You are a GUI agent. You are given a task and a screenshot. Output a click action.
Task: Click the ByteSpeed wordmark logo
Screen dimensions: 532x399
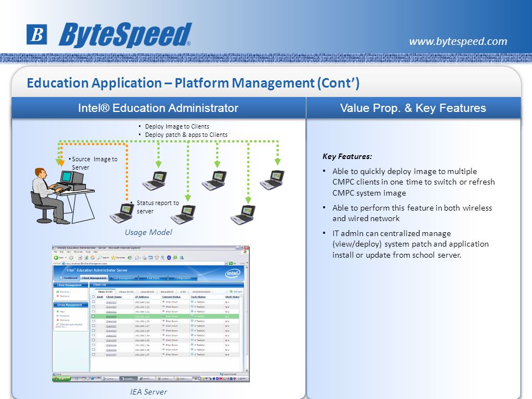tap(125, 34)
